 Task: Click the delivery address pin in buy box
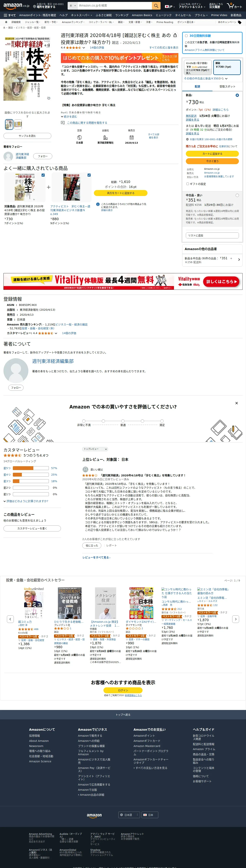point(187,139)
